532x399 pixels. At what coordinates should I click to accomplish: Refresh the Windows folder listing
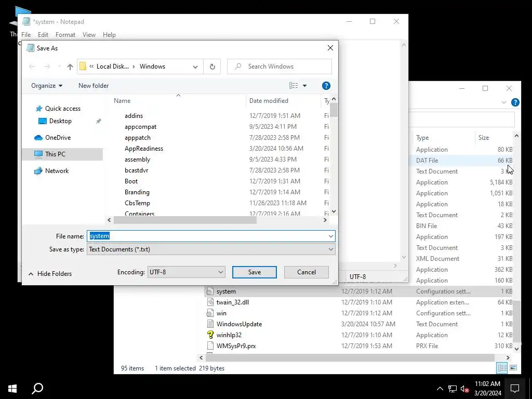pyautogui.click(x=212, y=66)
